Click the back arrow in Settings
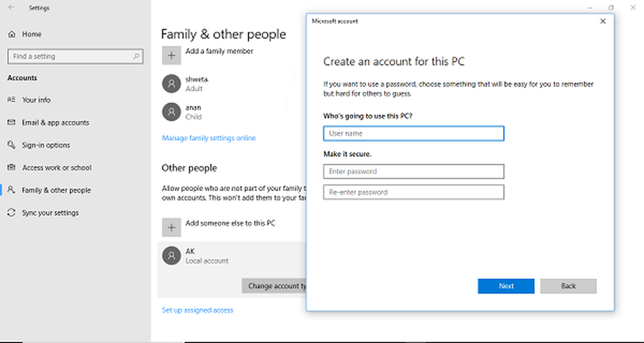This screenshot has height=343, width=644. pos(12,8)
